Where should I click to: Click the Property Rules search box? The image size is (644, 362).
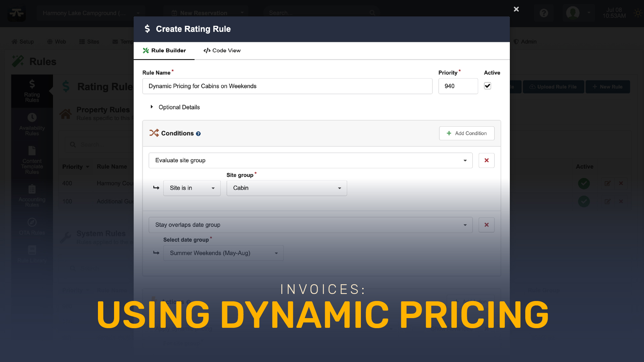(99, 145)
